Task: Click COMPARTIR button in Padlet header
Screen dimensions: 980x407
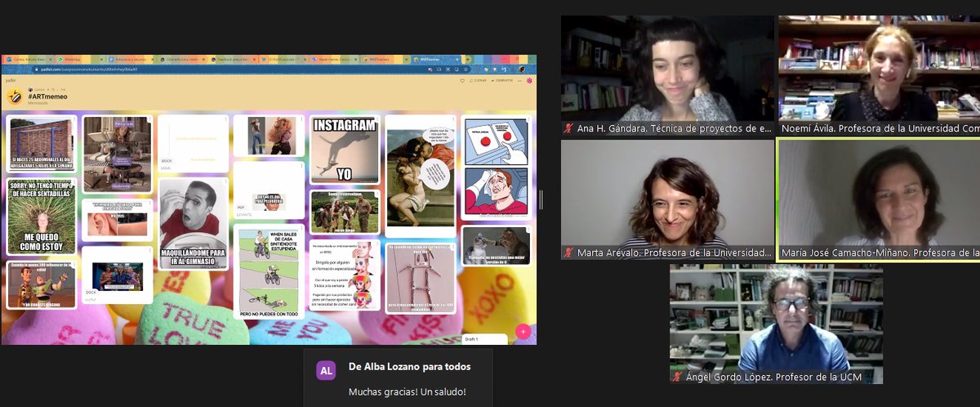Action: (x=501, y=81)
